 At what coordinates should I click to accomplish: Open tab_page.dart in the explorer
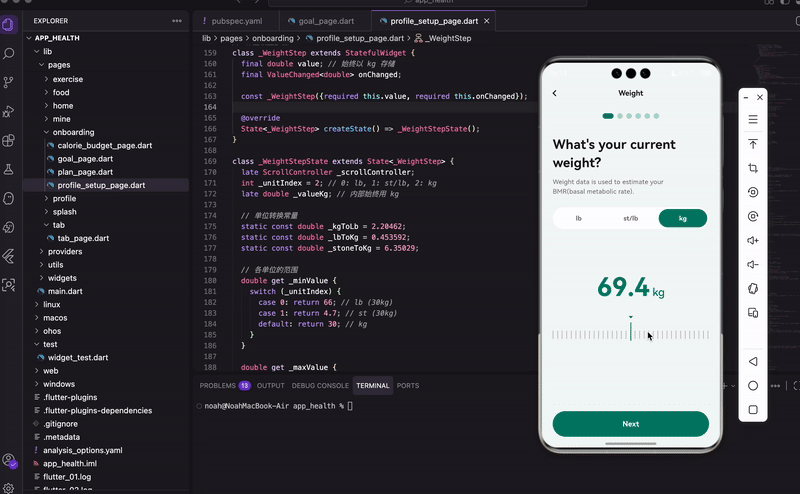(x=83, y=238)
